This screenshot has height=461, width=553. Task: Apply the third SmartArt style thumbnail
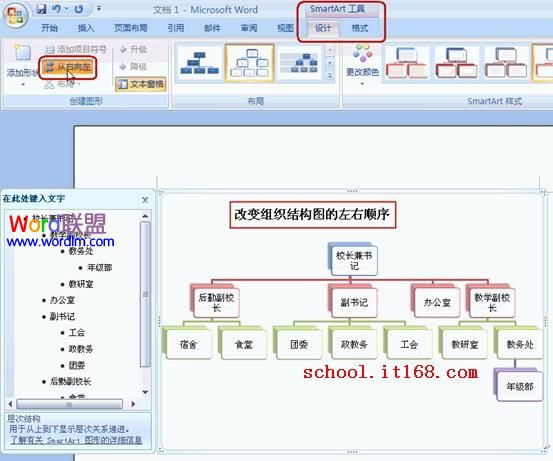pos(506,63)
